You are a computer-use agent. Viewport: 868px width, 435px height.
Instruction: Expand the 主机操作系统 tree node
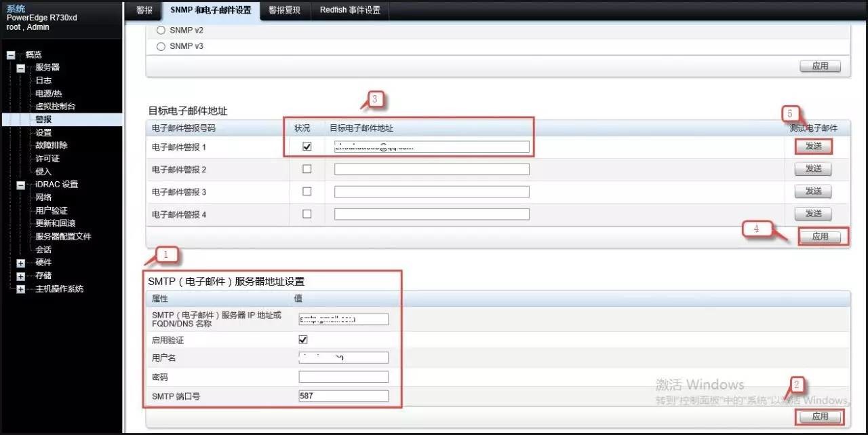point(20,289)
